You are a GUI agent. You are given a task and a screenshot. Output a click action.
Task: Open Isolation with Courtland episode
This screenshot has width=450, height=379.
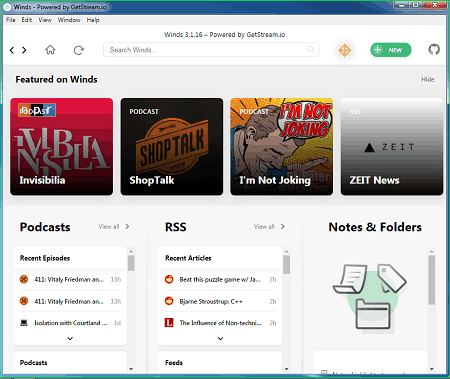(x=70, y=323)
